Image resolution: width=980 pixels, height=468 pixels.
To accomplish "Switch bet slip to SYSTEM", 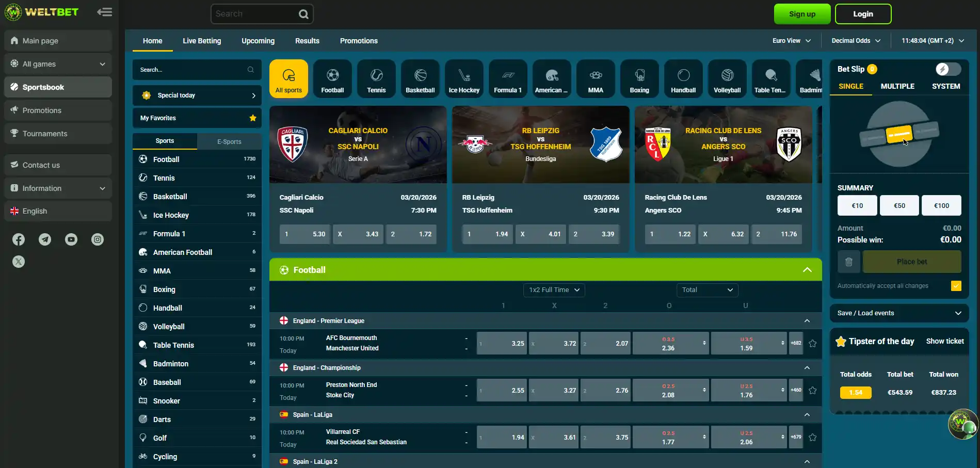I will coord(946,86).
